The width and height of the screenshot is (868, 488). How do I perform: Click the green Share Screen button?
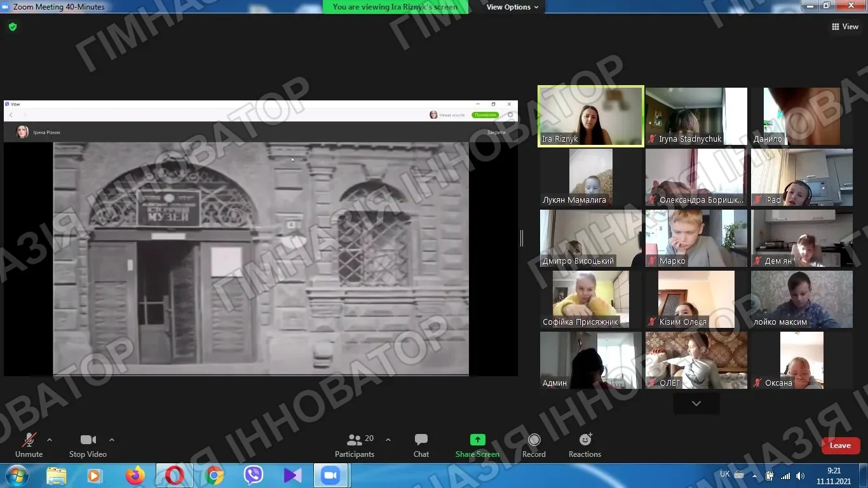click(x=477, y=445)
